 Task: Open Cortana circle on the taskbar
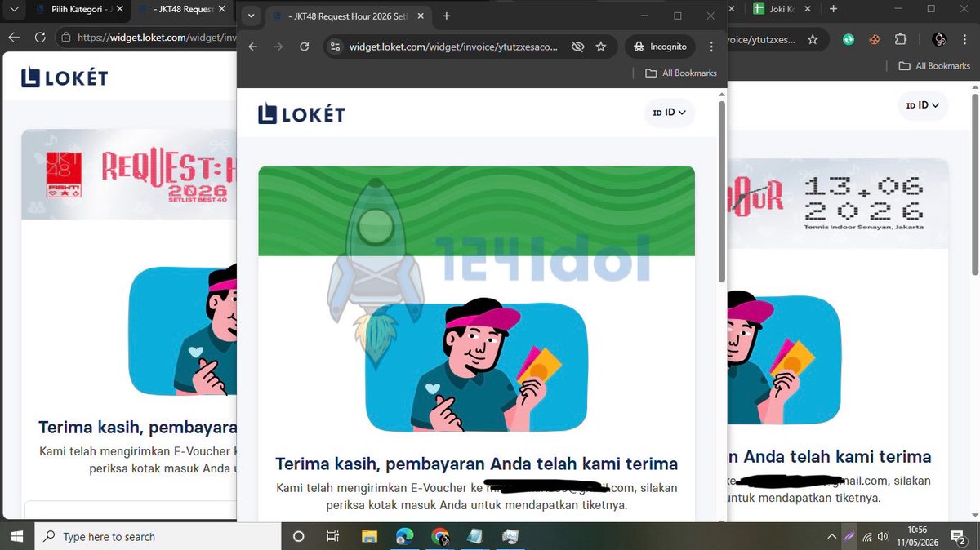[298, 537]
